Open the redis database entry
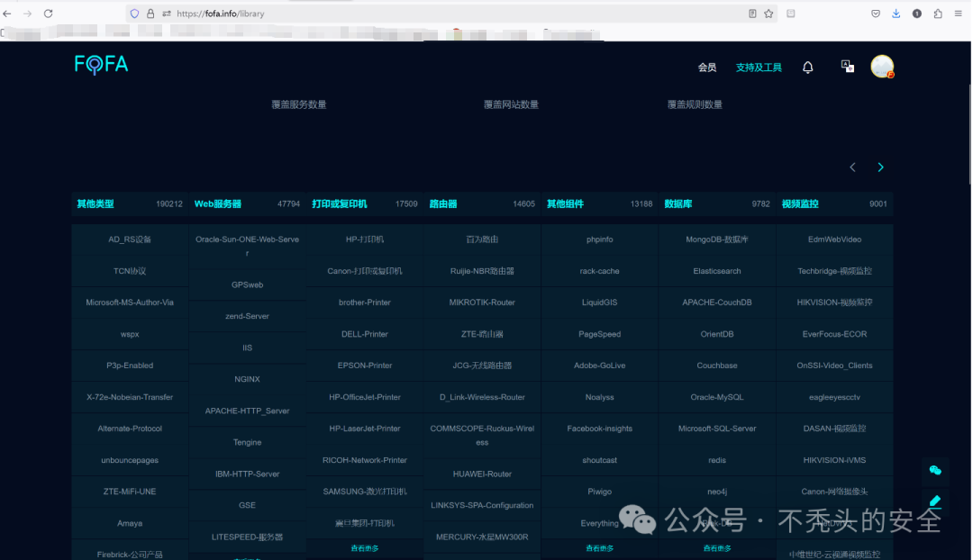Viewport: 973px width, 560px height. [x=717, y=460]
